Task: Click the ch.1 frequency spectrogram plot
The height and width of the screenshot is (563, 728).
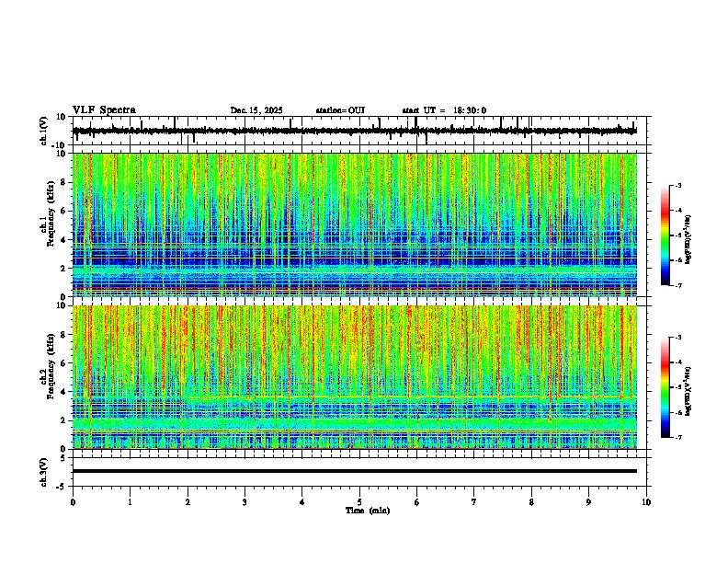Action: click(355, 224)
